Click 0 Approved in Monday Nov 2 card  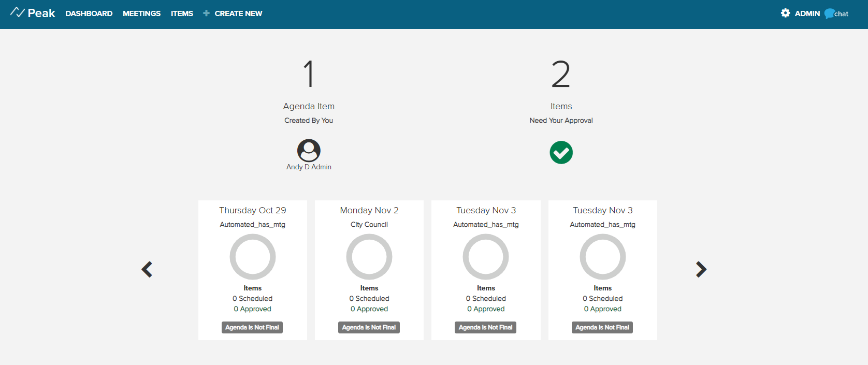(x=369, y=309)
